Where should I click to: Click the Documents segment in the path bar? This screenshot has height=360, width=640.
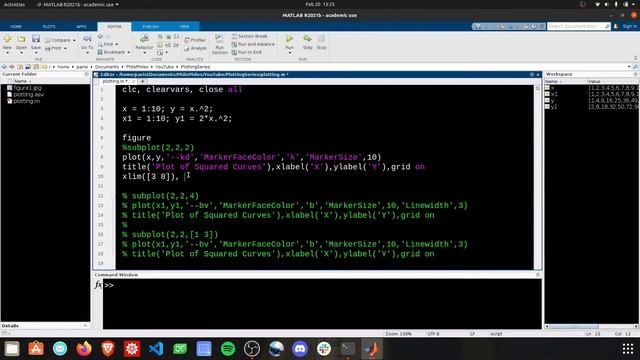pyautogui.click(x=107, y=67)
